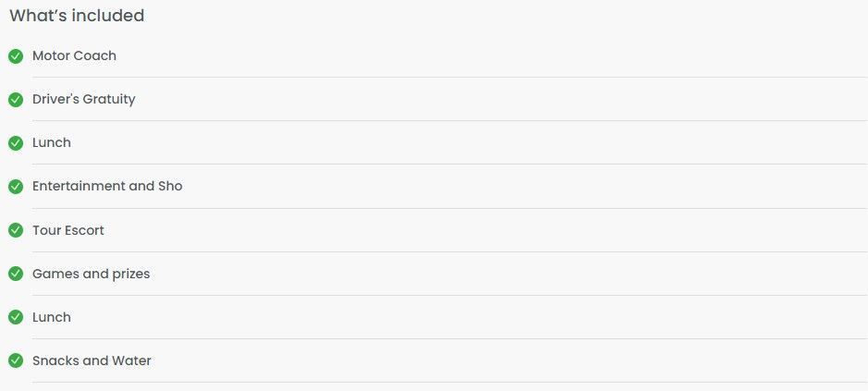868x391 pixels.
Task: Select the green check beside Tour Escort
Action: pyautogui.click(x=16, y=230)
